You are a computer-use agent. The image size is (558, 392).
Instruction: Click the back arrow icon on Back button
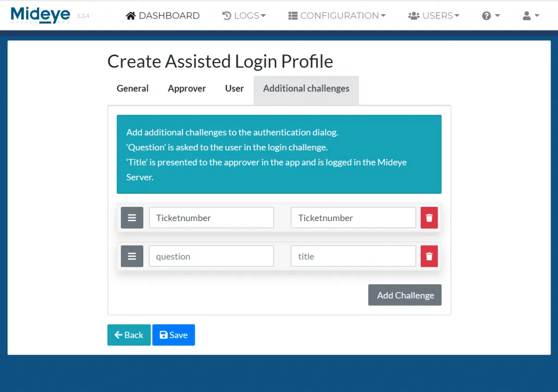pyautogui.click(x=118, y=335)
